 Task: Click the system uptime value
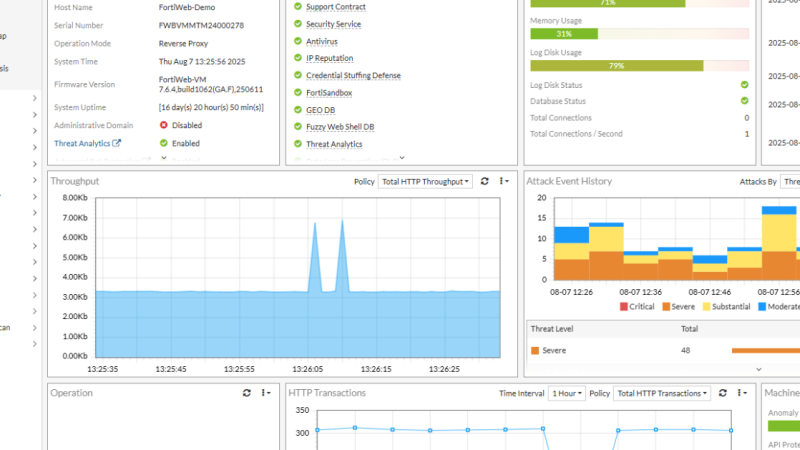(x=211, y=107)
